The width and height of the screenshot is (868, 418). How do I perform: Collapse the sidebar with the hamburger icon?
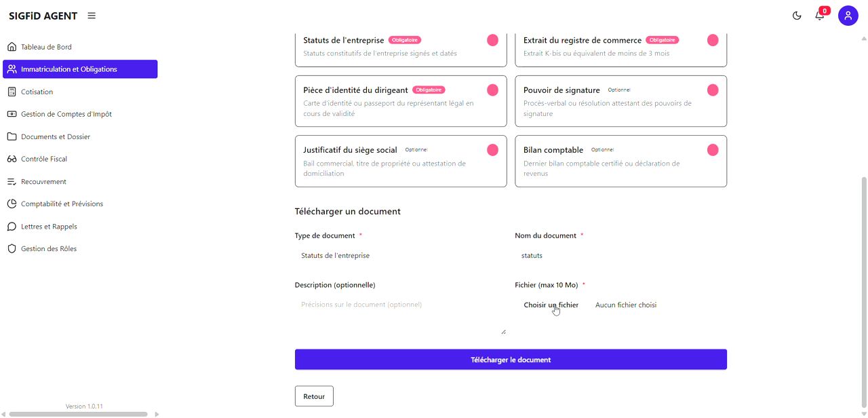pos(91,15)
